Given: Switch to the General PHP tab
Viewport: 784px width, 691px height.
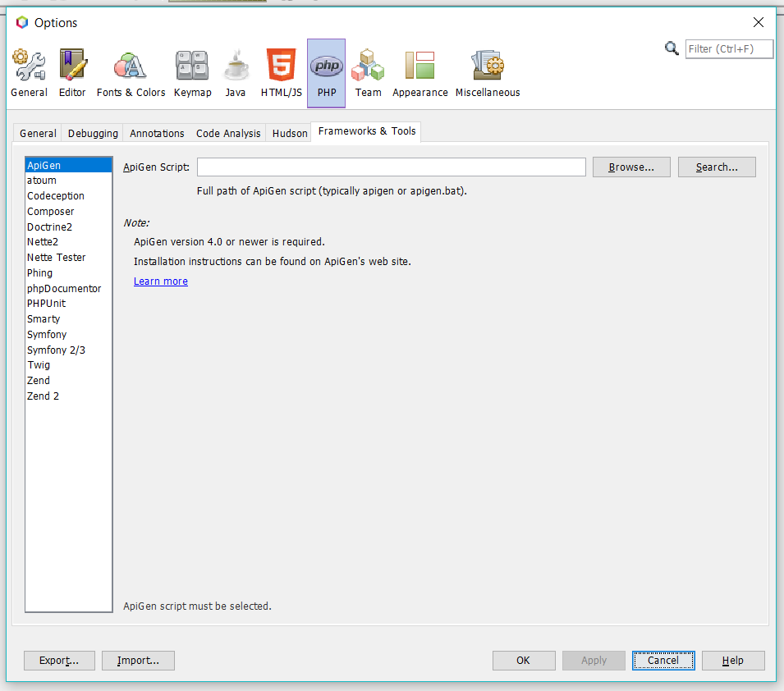Looking at the screenshot, I should point(38,134).
